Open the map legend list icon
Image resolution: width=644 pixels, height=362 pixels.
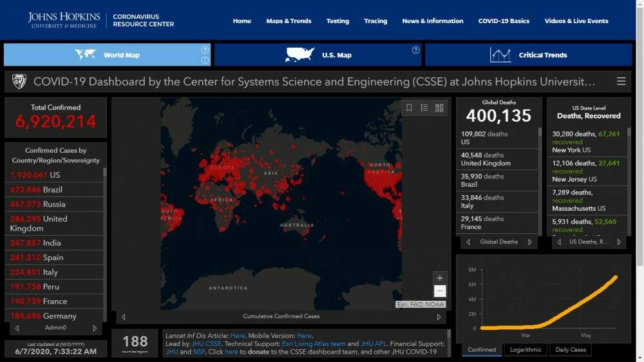424,108
